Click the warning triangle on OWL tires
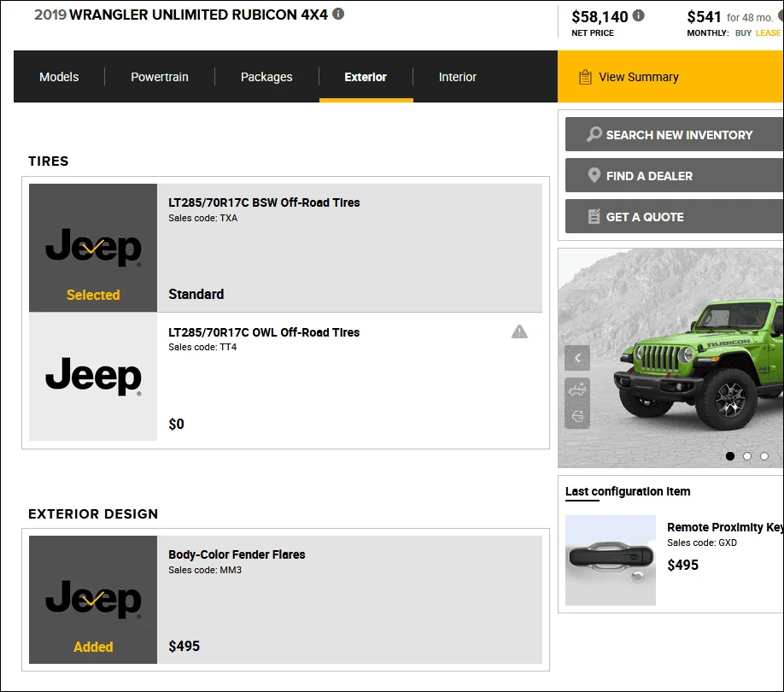This screenshot has width=784, height=692. 519,331
